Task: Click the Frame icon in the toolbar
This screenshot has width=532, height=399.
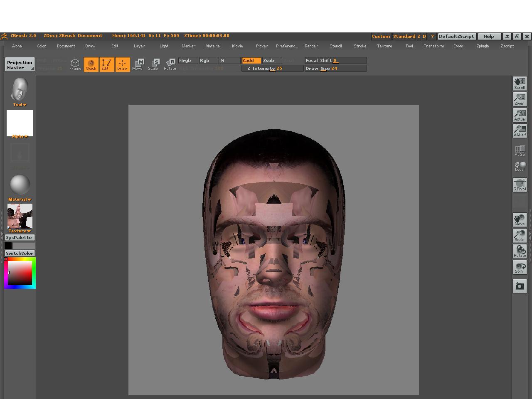Action: click(75, 64)
